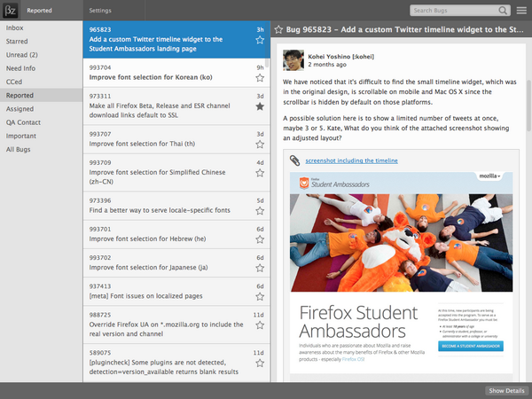Star bug 993707 Thai font selection
The height and width of the screenshot is (399, 532).
260,145
